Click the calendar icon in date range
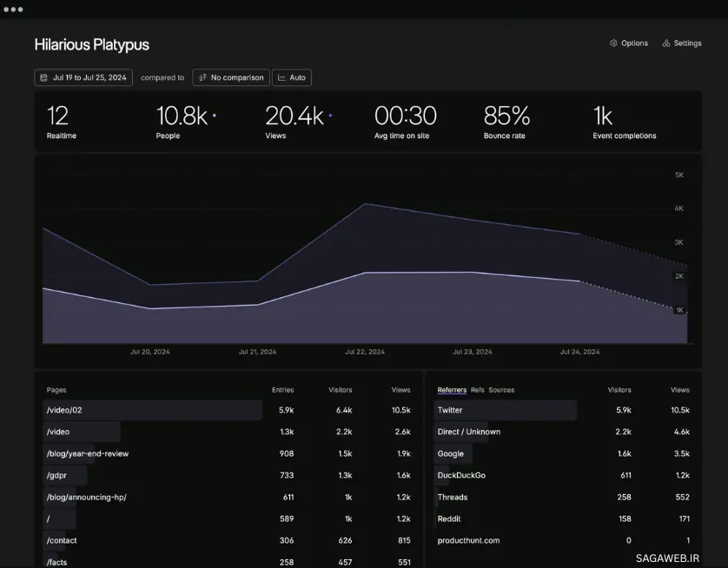 tap(43, 77)
